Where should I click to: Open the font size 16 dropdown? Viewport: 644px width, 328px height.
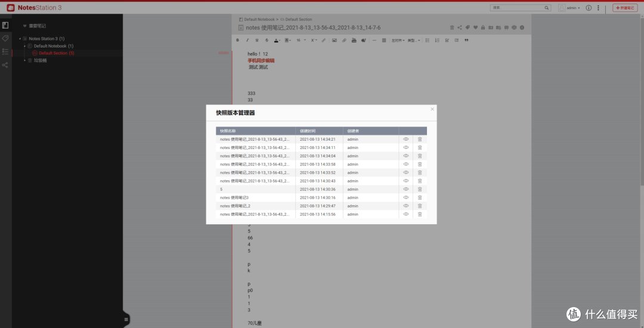coord(301,40)
